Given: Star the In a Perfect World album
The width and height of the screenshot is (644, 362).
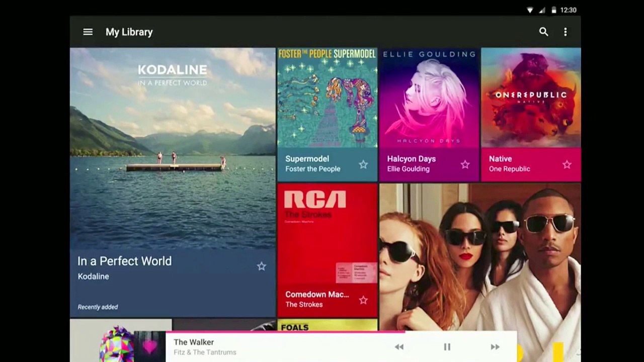Looking at the screenshot, I should click(x=261, y=266).
